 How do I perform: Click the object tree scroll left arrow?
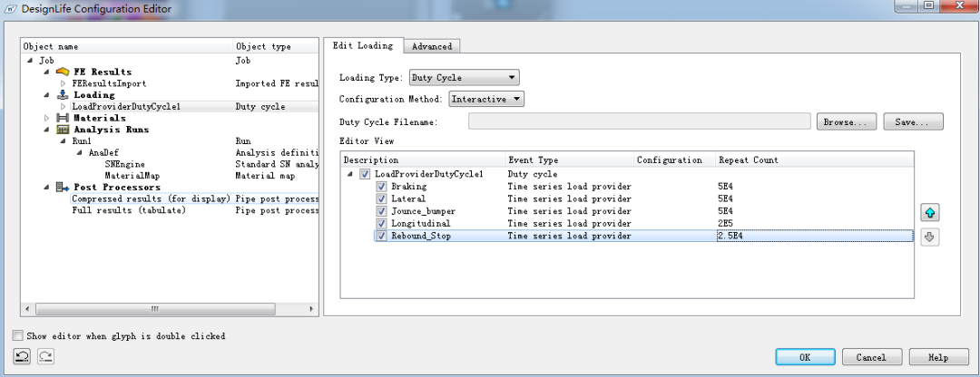[x=27, y=309]
